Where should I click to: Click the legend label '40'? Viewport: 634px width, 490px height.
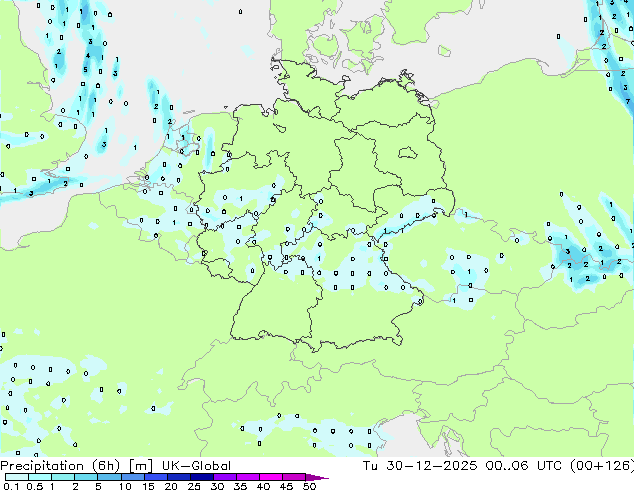[x=263, y=486]
